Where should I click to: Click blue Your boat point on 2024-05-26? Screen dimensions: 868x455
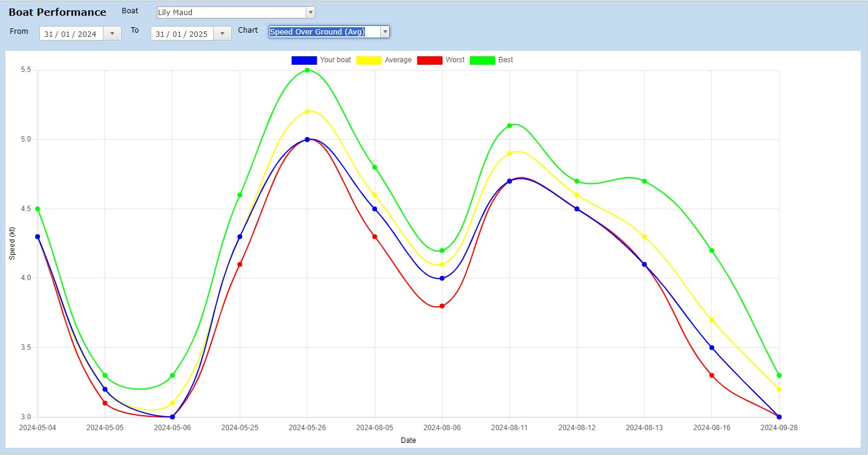[x=307, y=139]
